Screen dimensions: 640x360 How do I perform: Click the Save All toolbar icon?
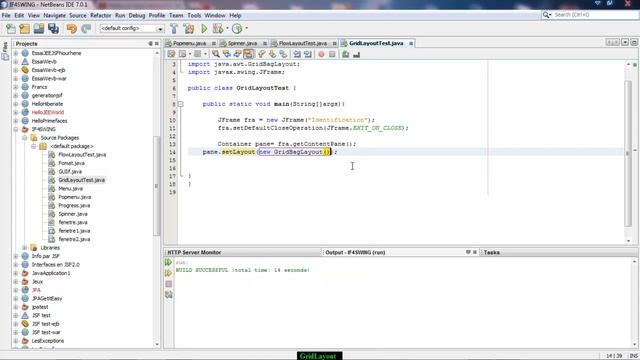(53, 29)
